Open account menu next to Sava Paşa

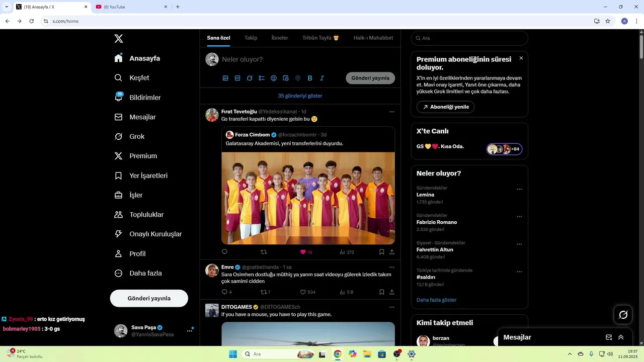(x=190, y=331)
